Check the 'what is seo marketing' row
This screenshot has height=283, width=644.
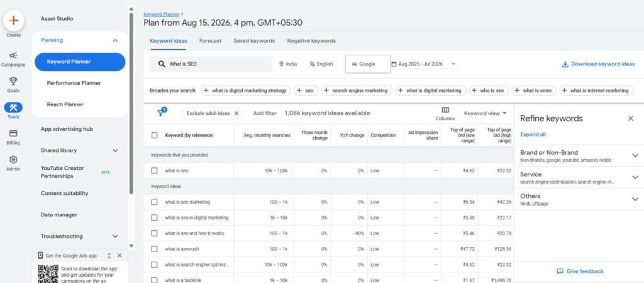pos(155,202)
